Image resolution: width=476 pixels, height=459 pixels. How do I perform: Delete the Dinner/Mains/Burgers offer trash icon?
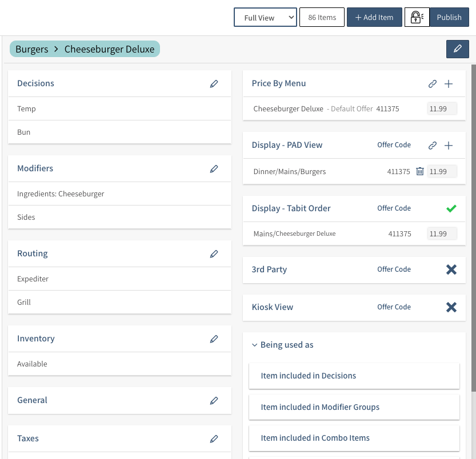coord(420,171)
